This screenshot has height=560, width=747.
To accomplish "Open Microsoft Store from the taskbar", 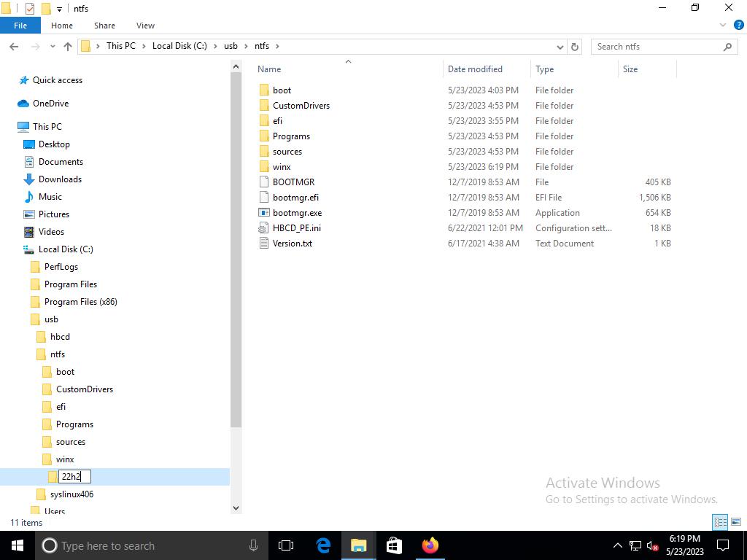I will coord(394,545).
